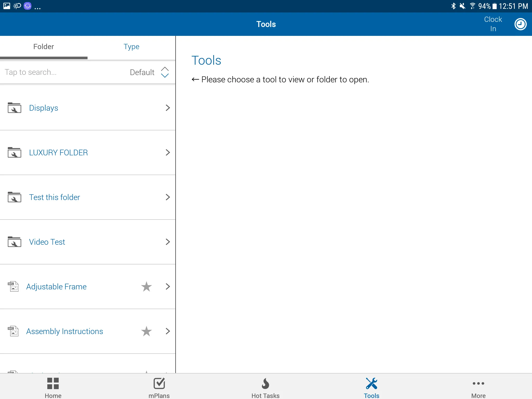532x399 pixels.
Task: Tap the Wi-Fi status icon
Action: coord(473,6)
